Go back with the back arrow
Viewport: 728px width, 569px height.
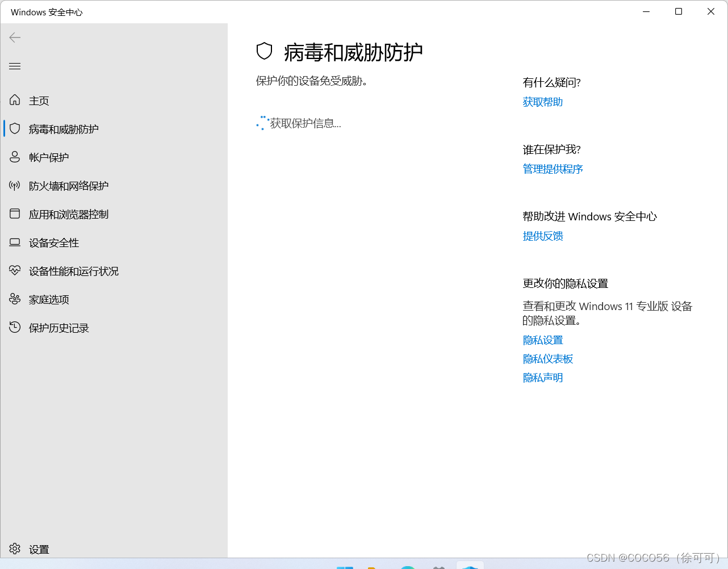15,37
